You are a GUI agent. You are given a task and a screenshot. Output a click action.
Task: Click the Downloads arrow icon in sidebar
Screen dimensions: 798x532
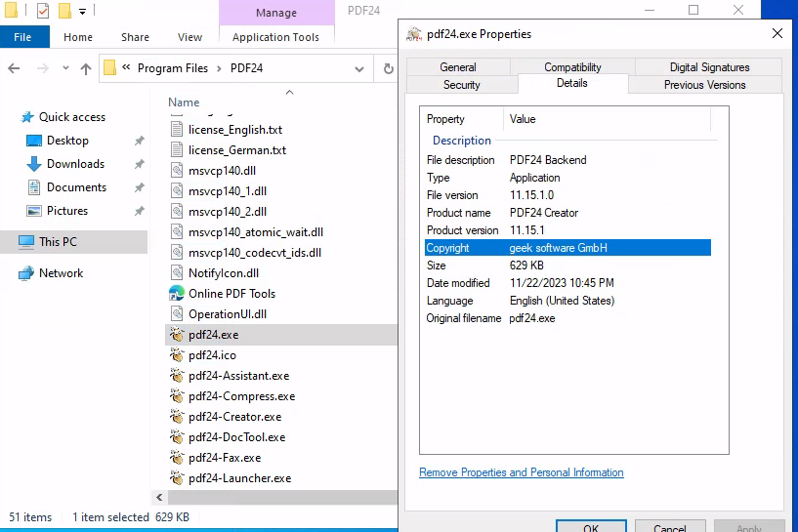point(33,164)
